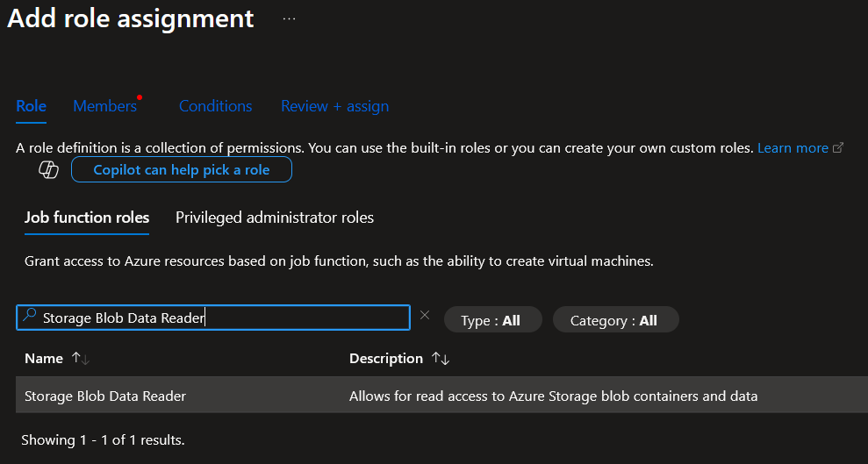Click the Allows for read access description cell

pos(553,396)
